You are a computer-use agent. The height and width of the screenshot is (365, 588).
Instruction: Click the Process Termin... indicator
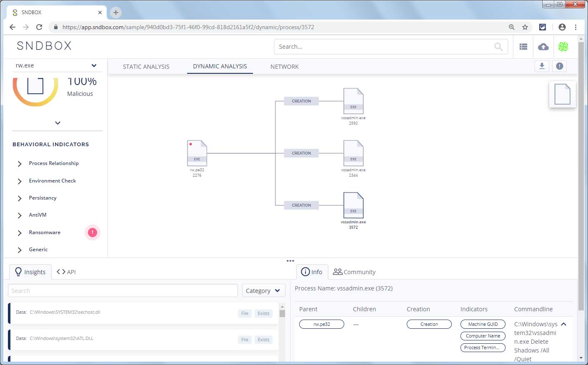(x=483, y=347)
